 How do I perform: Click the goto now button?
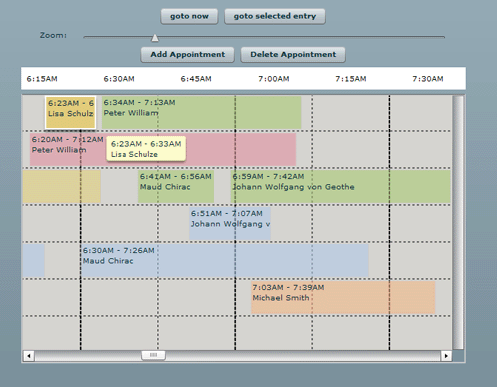(x=189, y=16)
